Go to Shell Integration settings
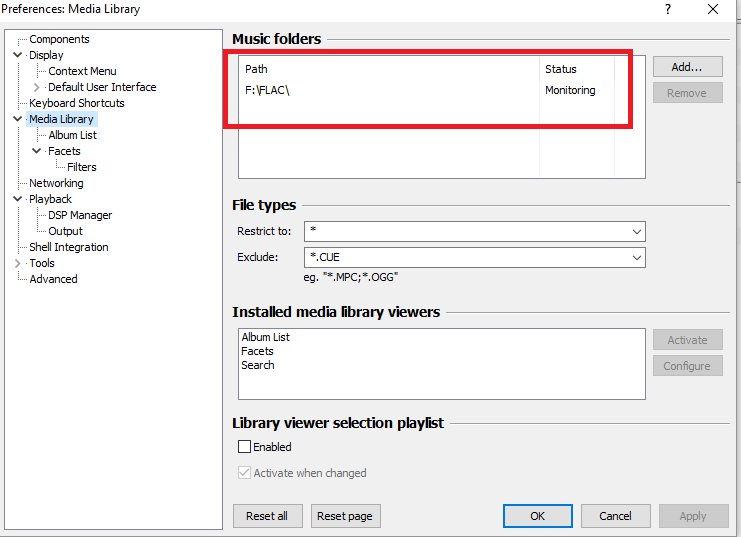741x537 pixels. (x=69, y=247)
